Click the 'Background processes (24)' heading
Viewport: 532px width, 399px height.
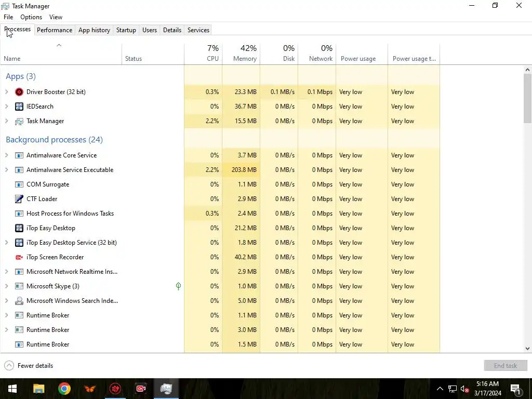coord(54,140)
